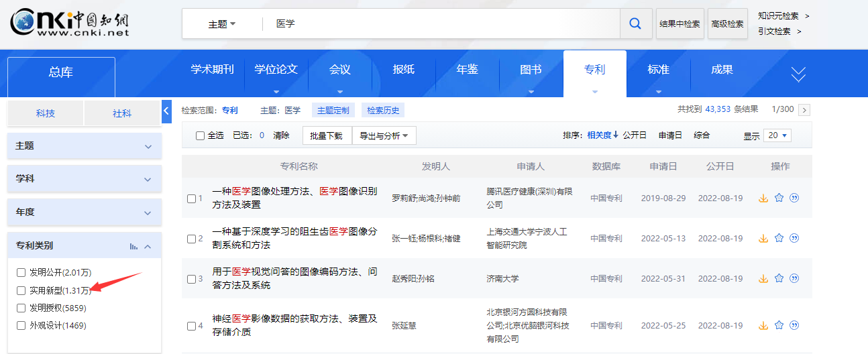The height and width of the screenshot is (354, 868).
Task: Collapse the left sidebar with arrow icon
Action: coord(166,111)
